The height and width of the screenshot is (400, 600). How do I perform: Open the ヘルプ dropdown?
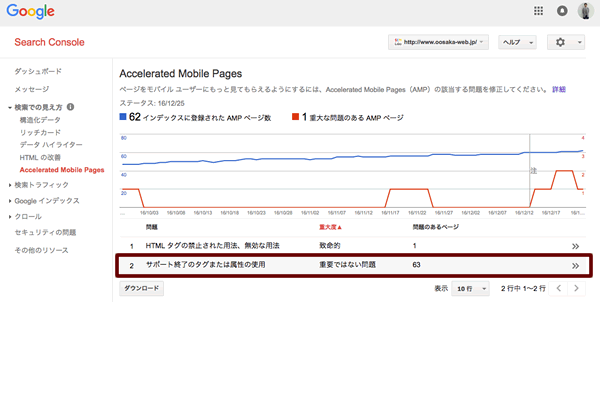point(517,42)
